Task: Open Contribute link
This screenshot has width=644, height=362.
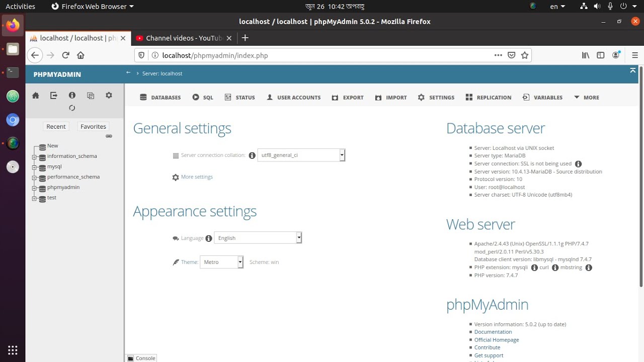Action: tap(487, 347)
